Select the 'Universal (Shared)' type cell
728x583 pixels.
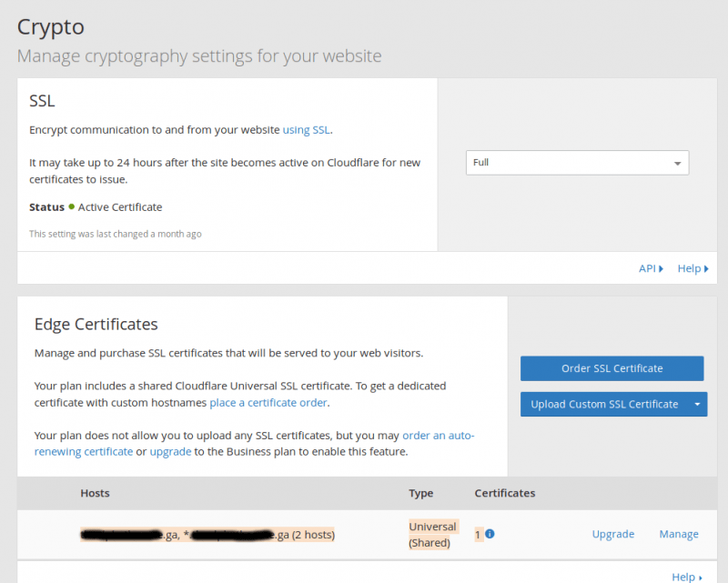(x=434, y=534)
